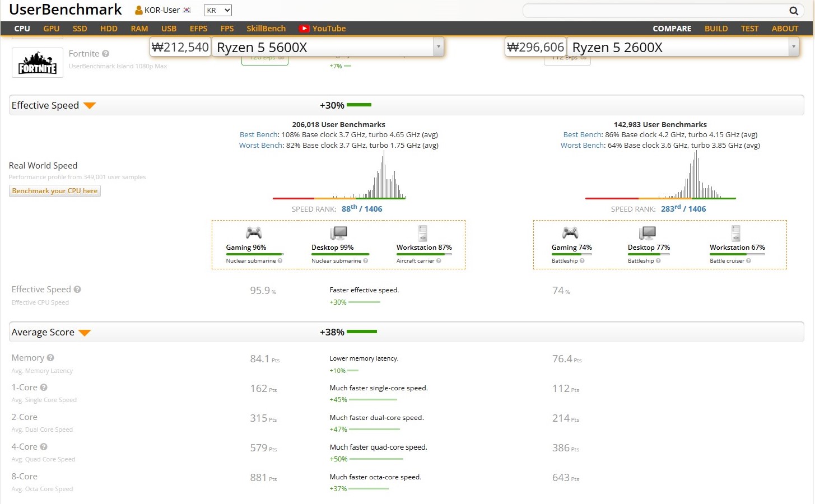
Task: Open the KR country dropdown
Action: [x=218, y=10]
